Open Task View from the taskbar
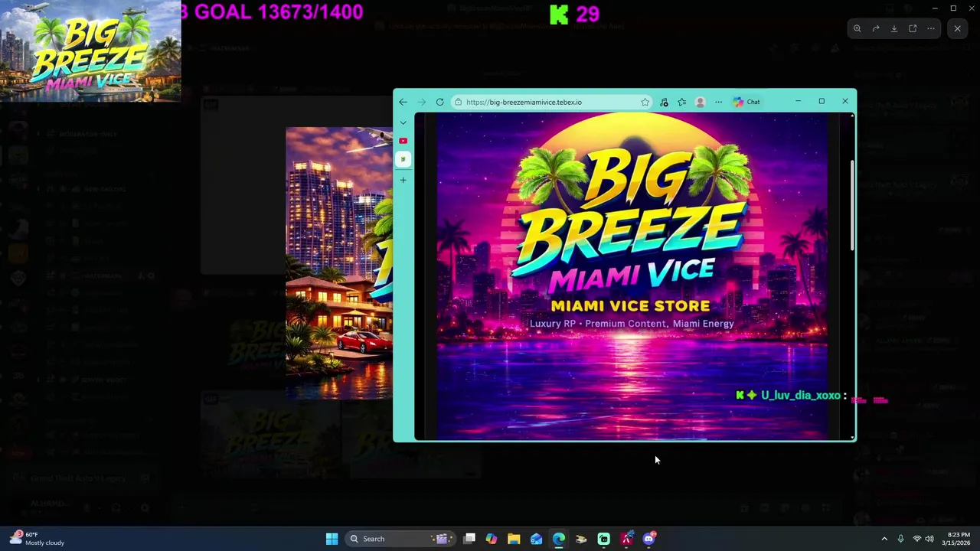The height and width of the screenshot is (551, 980). (x=469, y=539)
